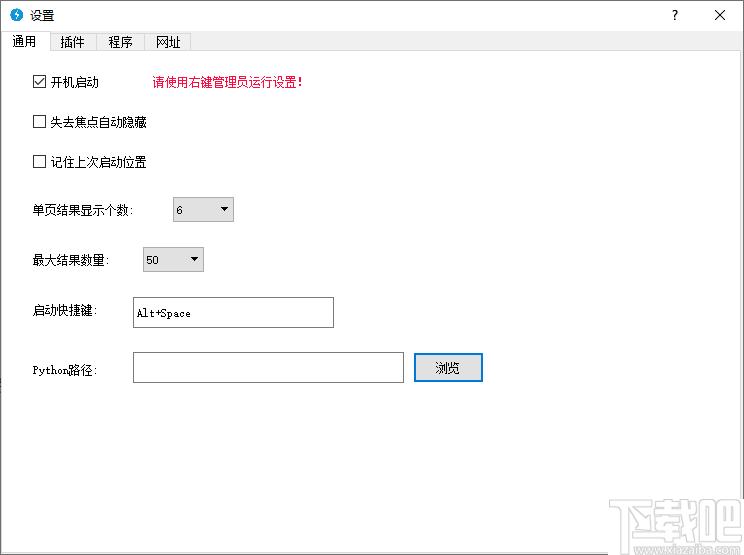The width and height of the screenshot is (744, 555).
Task: Open the 单页结果显示个数 dropdown showing 6
Action: pyautogui.click(x=203, y=209)
